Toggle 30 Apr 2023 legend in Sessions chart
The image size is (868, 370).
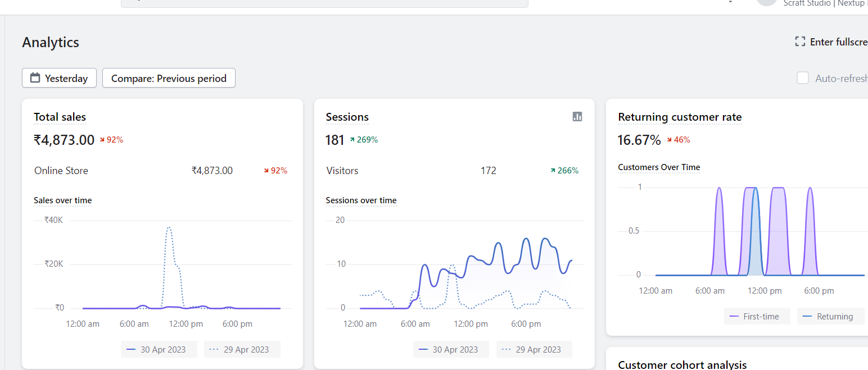point(450,349)
